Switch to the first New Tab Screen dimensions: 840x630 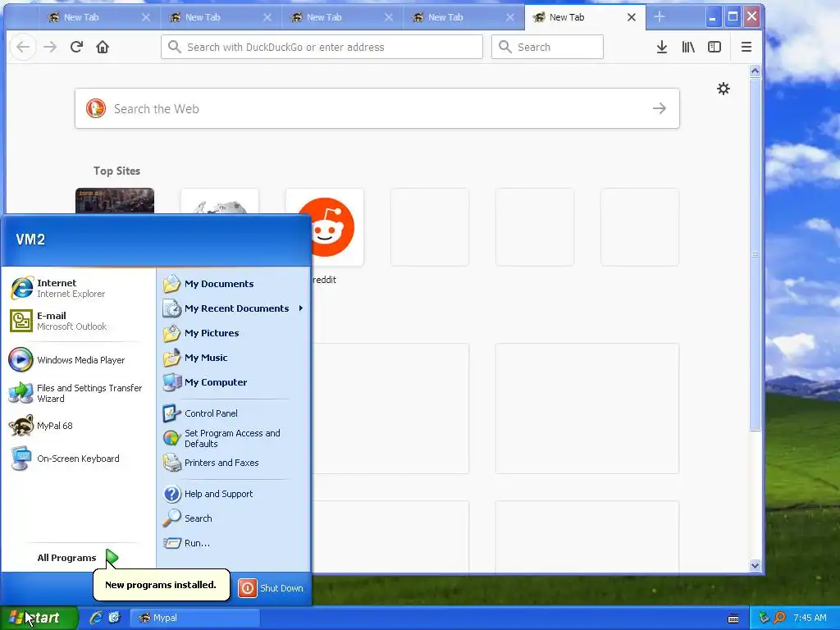[x=98, y=18]
